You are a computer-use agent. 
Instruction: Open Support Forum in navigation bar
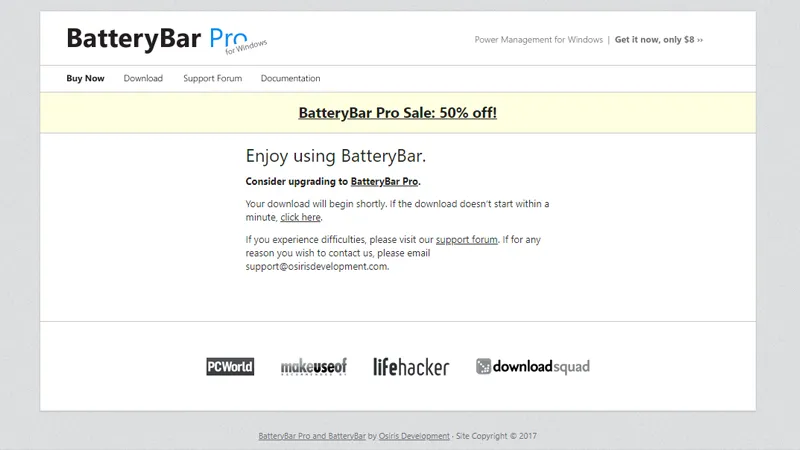point(212,78)
